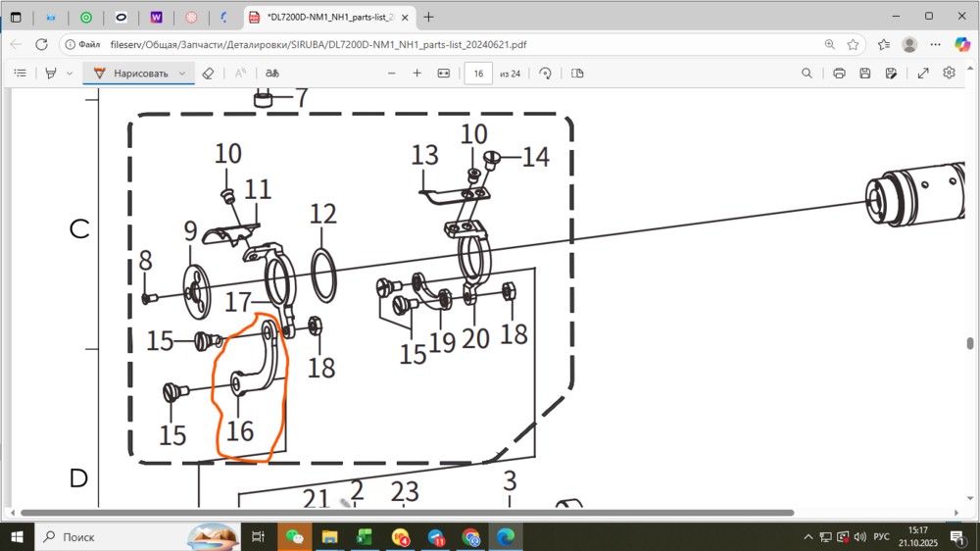Enter full screen mode for the PDF
Viewport: 980px width, 551px height.
coord(922,74)
